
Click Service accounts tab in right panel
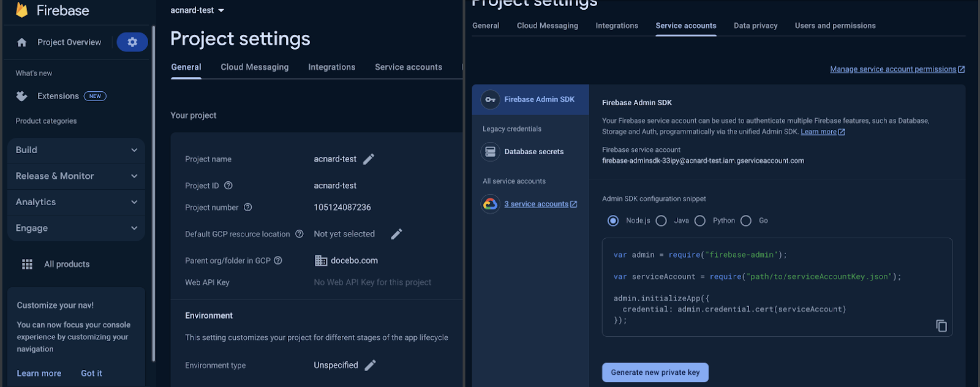686,26
